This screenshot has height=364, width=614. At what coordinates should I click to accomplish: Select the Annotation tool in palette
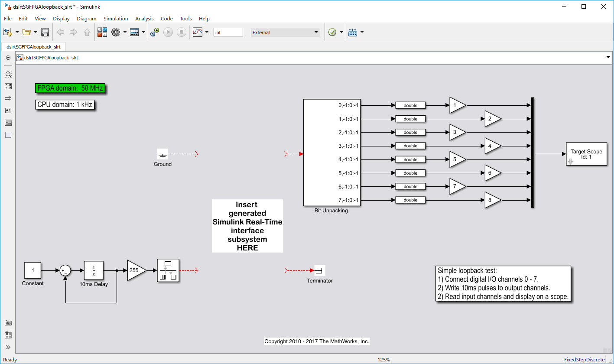pyautogui.click(x=8, y=110)
